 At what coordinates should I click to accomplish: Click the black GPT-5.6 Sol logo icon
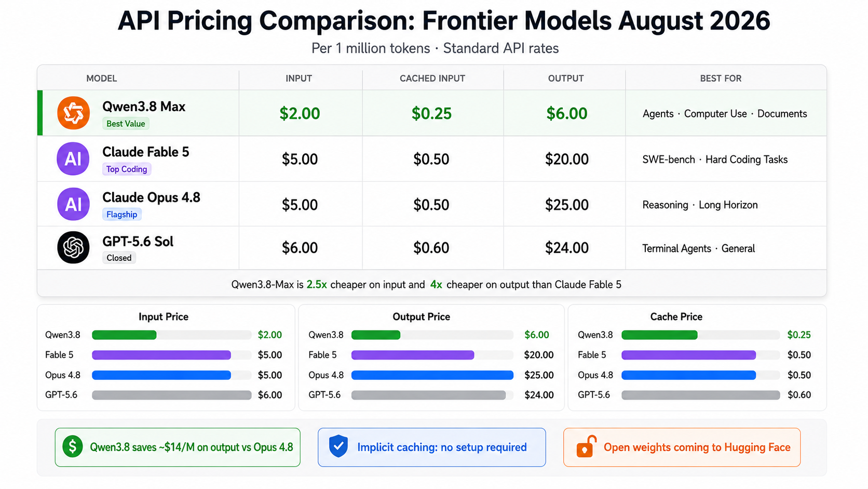(x=73, y=247)
